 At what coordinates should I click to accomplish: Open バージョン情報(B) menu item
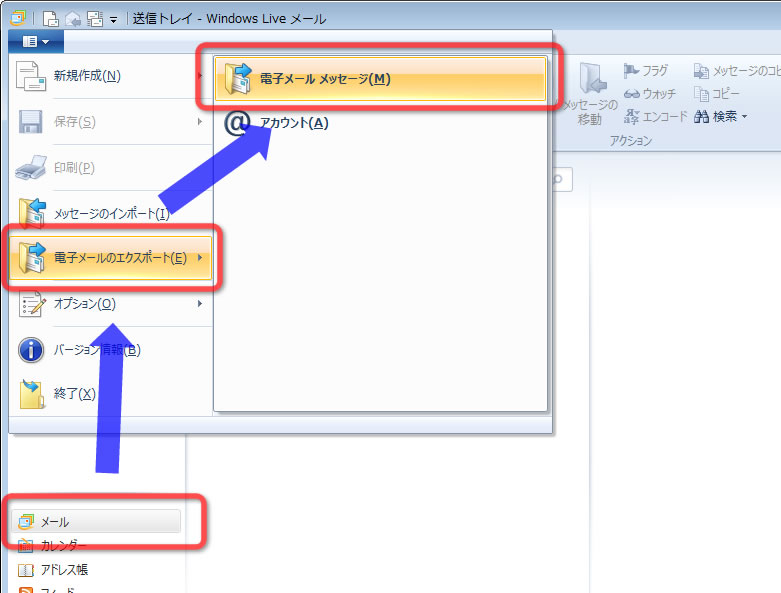111,350
